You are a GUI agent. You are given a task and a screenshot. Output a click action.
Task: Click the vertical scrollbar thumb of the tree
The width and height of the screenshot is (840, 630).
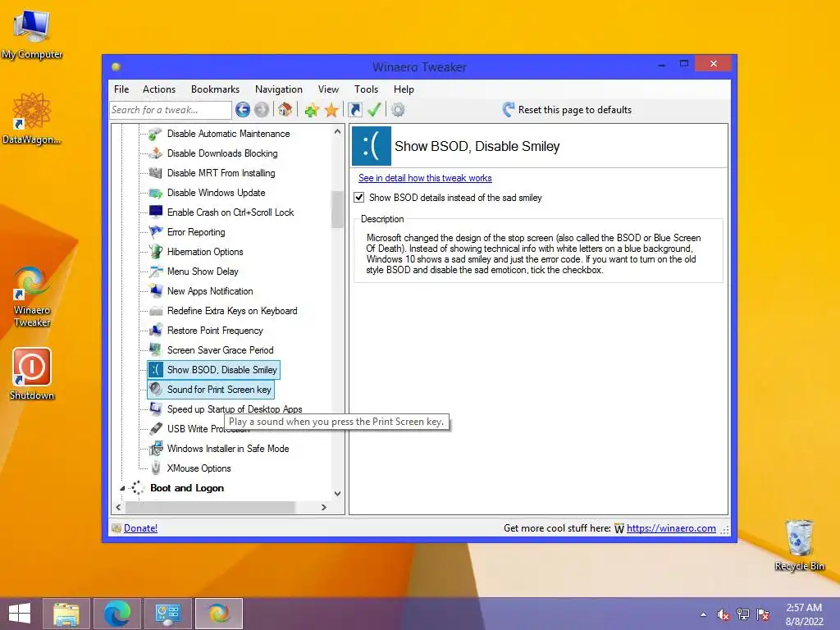[337, 209]
